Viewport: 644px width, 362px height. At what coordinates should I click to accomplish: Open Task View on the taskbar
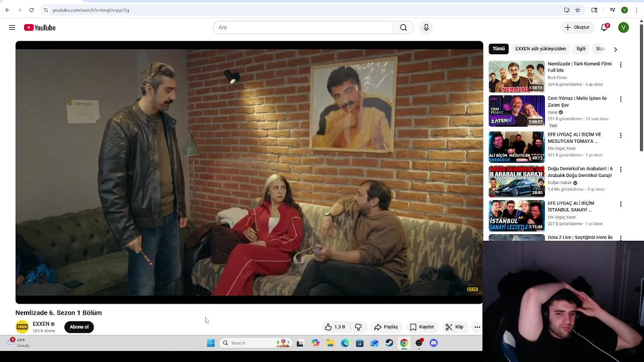(x=300, y=343)
